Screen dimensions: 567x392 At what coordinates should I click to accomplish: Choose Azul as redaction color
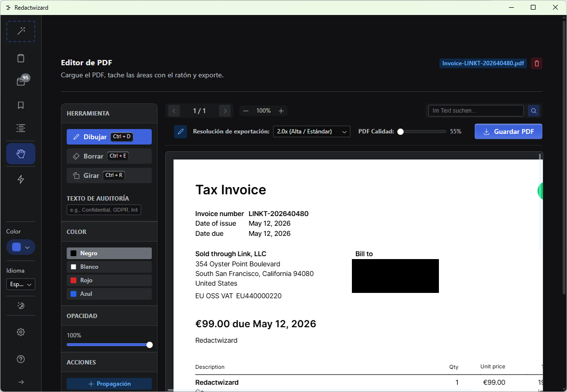click(x=109, y=294)
